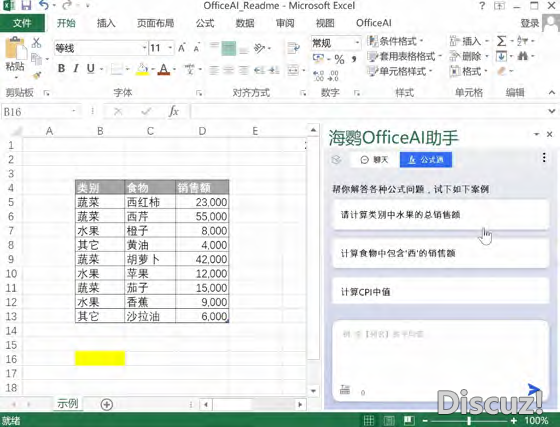Increase decimal places

point(318,75)
